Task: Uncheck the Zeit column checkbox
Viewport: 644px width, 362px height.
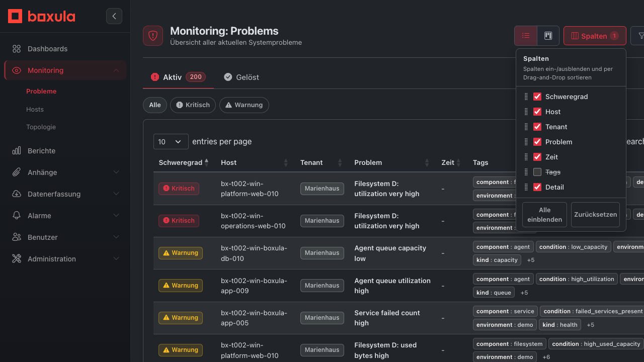Action: coord(537,157)
